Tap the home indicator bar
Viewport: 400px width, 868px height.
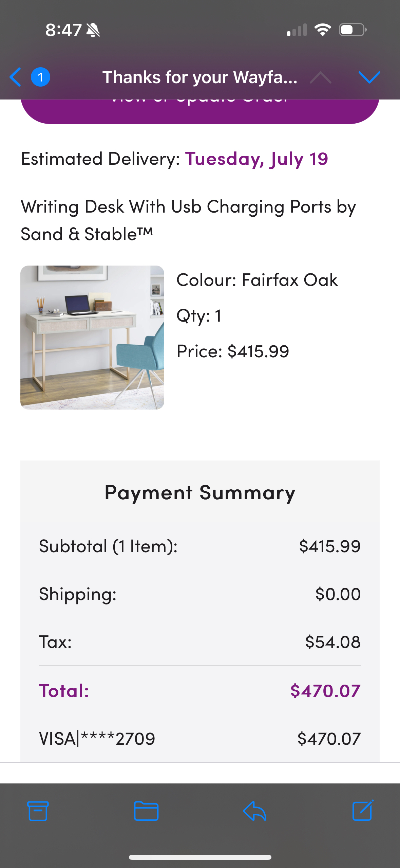(200, 857)
